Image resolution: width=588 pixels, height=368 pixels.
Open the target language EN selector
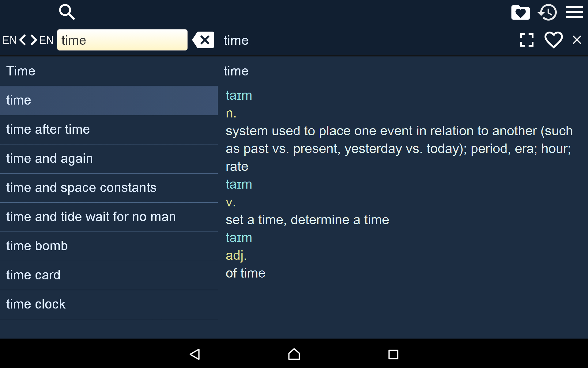(46, 40)
